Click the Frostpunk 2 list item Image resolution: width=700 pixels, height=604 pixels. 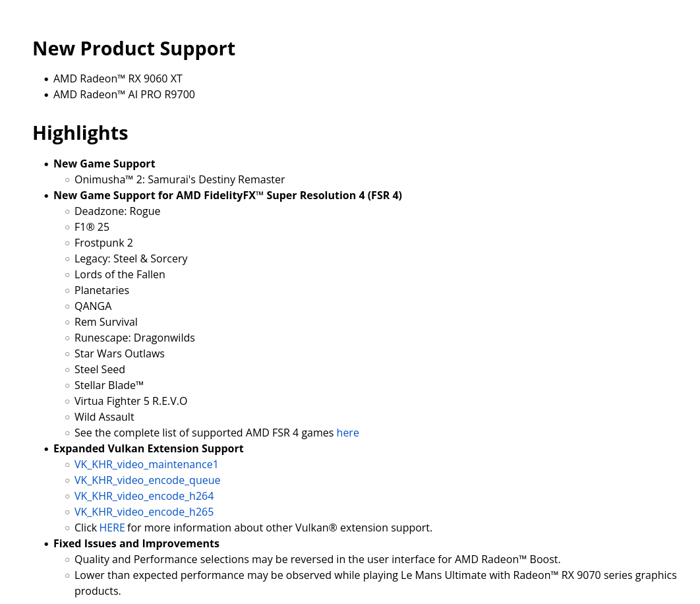click(x=103, y=243)
